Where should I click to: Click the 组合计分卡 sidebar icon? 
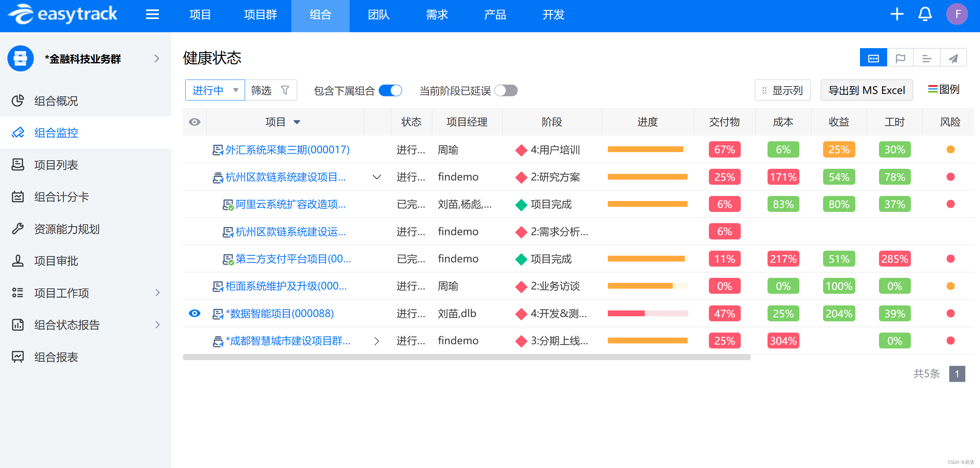point(18,197)
